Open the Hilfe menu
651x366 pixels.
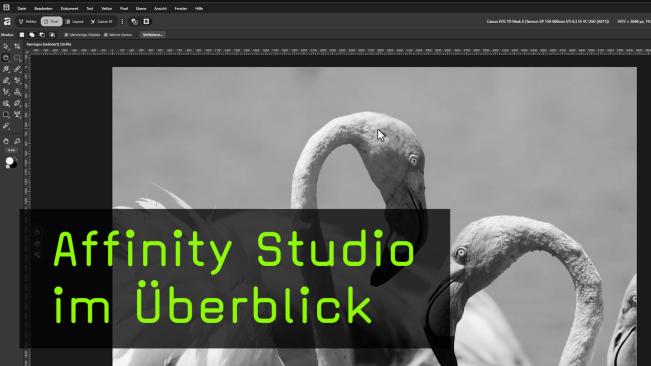point(199,8)
